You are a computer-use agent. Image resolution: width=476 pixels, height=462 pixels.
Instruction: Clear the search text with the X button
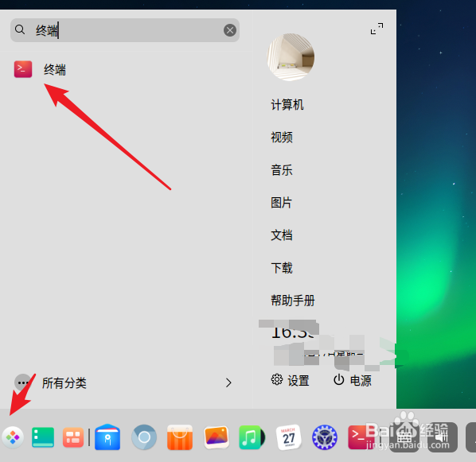point(230,30)
